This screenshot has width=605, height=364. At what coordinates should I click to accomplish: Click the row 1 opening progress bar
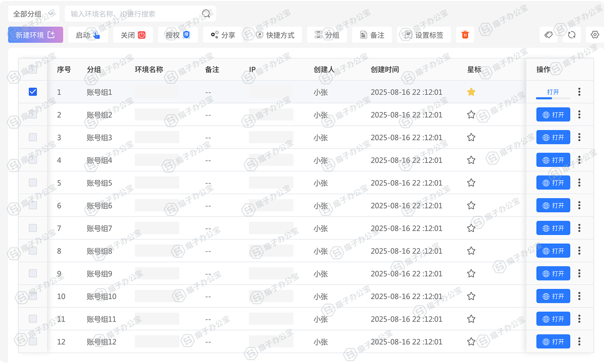pos(553,98)
